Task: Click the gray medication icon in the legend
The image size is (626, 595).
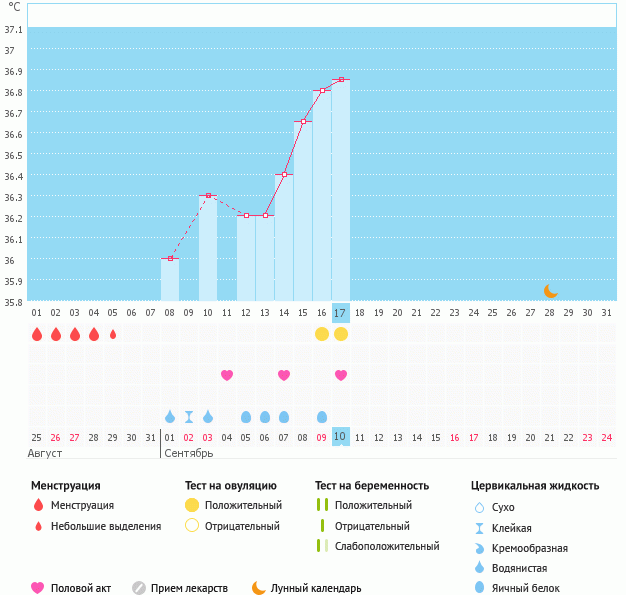Action: 139,588
